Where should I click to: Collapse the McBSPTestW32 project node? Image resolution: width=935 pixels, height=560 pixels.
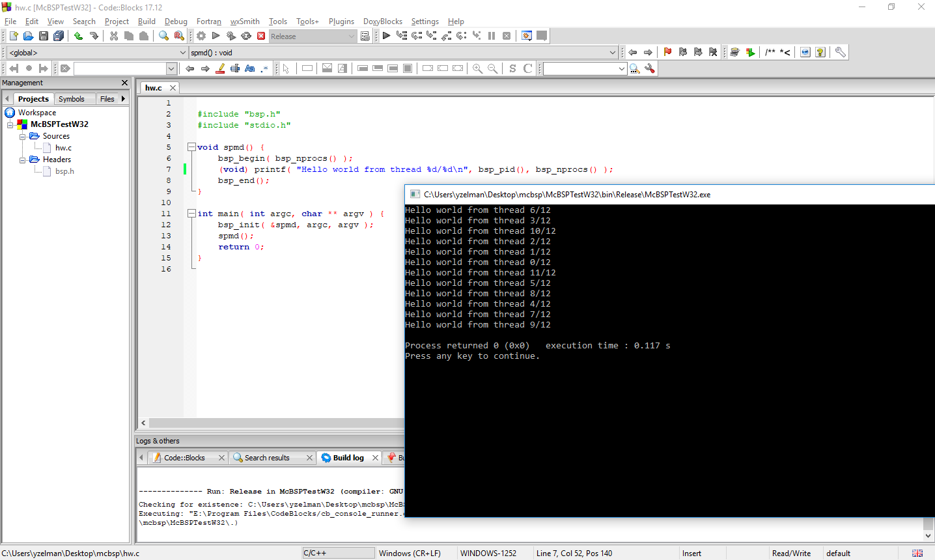click(10, 124)
